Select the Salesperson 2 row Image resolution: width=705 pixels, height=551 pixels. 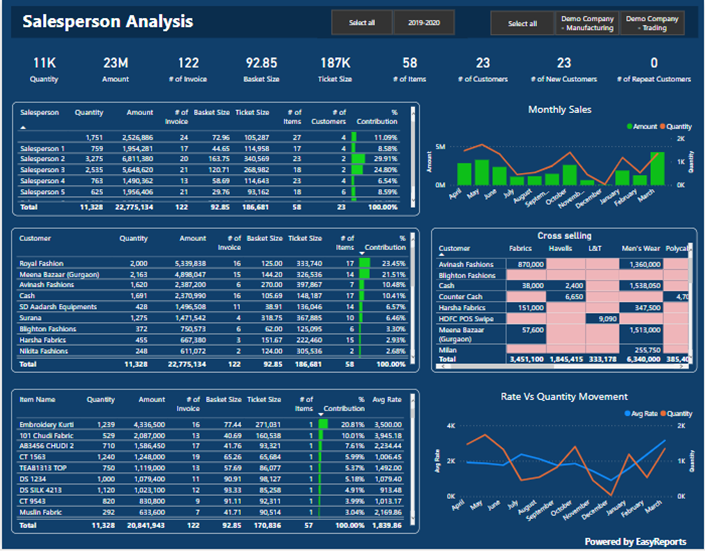tap(209, 159)
